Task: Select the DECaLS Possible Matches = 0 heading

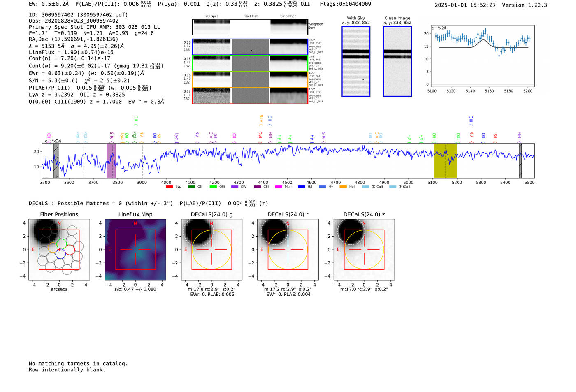Action: 101,204
